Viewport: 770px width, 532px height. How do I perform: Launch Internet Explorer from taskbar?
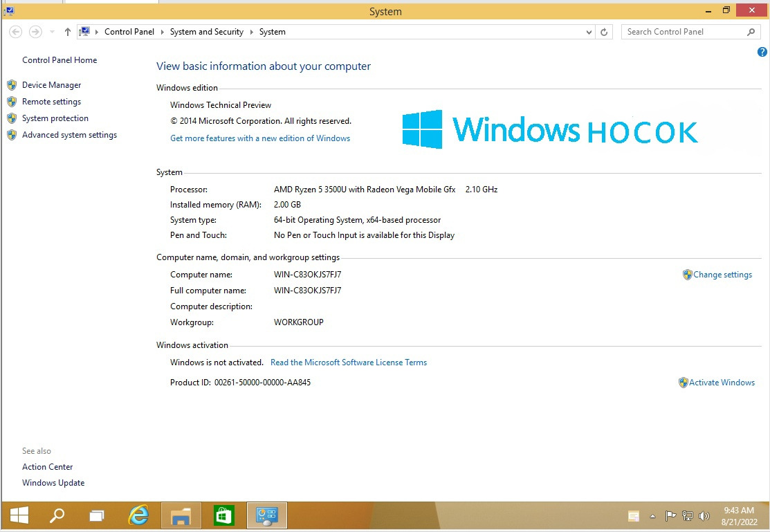[x=138, y=515]
